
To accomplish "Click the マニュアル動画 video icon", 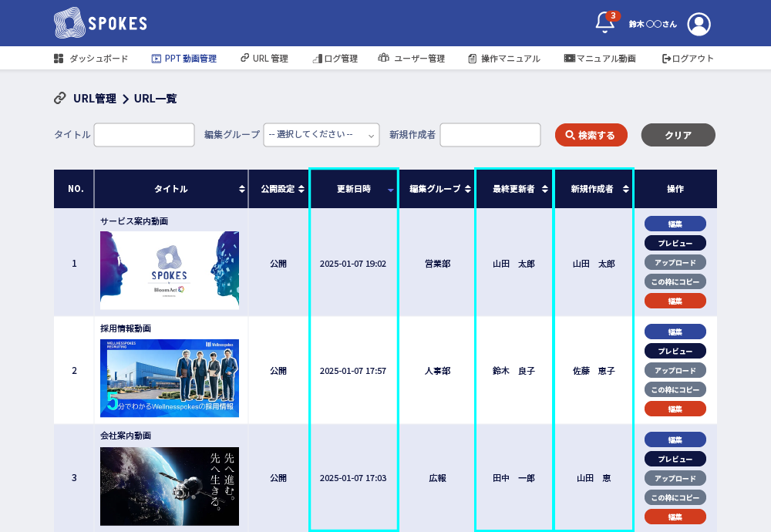I will click(x=568, y=58).
